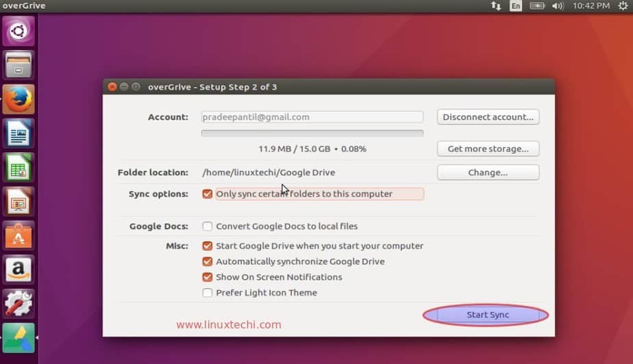Click the Start Sync button
This screenshot has height=364, width=633.
pyautogui.click(x=488, y=315)
